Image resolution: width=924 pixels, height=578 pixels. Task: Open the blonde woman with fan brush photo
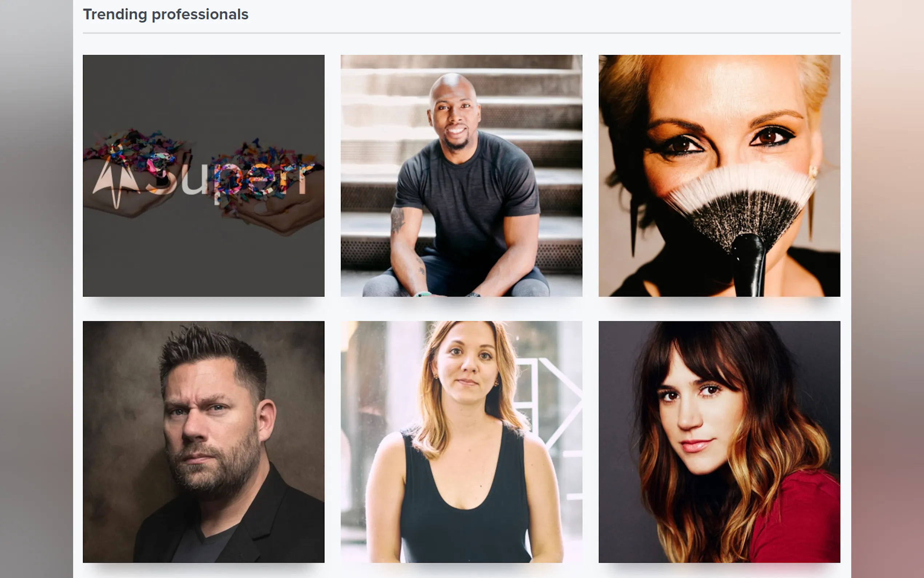719,175
